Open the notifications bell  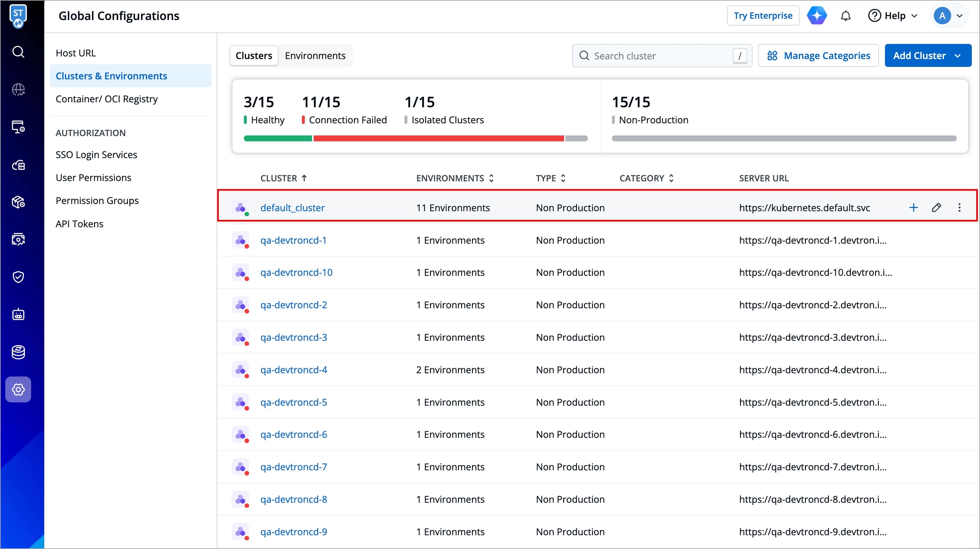(x=845, y=16)
